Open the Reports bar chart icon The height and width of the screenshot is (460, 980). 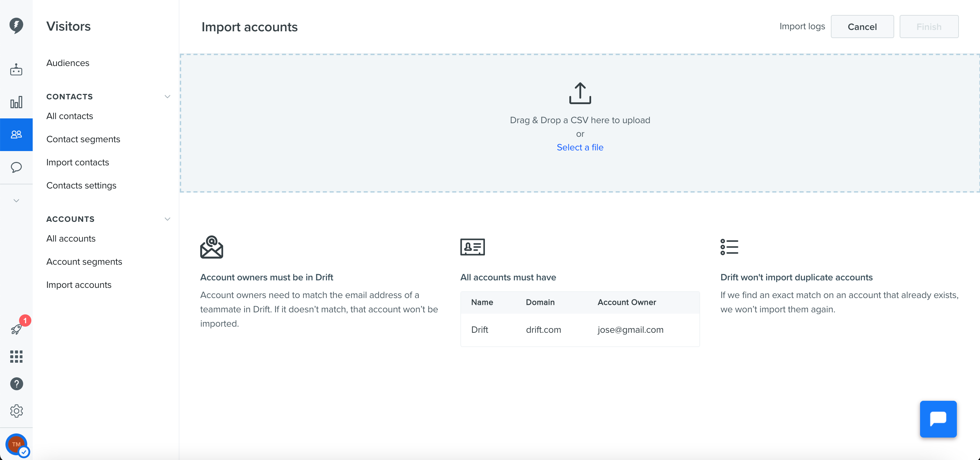16,102
